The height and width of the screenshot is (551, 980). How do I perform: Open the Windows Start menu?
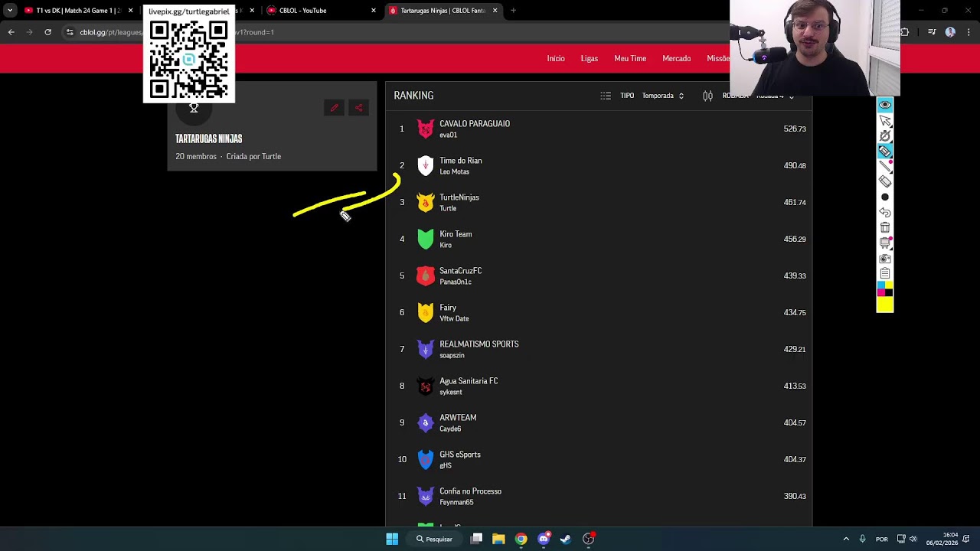tap(392, 539)
